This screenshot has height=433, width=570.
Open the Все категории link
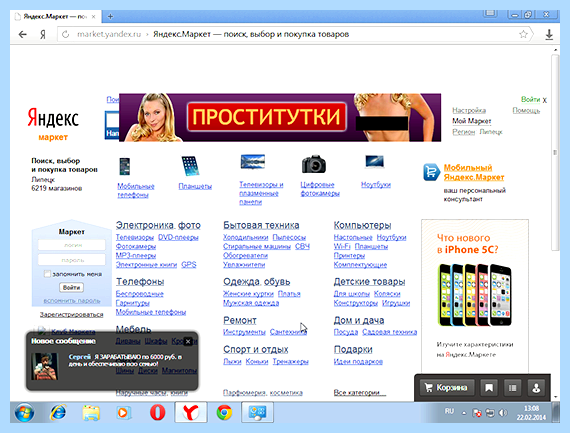pos(360,393)
